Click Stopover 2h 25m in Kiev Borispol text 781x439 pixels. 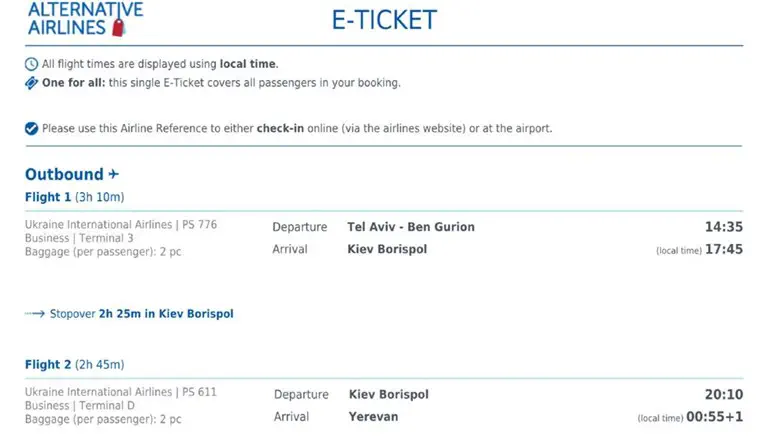click(141, 314)
